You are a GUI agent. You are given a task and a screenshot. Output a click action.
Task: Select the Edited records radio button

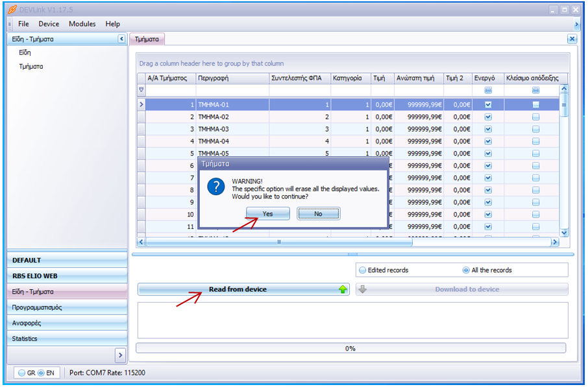(362, 270)
